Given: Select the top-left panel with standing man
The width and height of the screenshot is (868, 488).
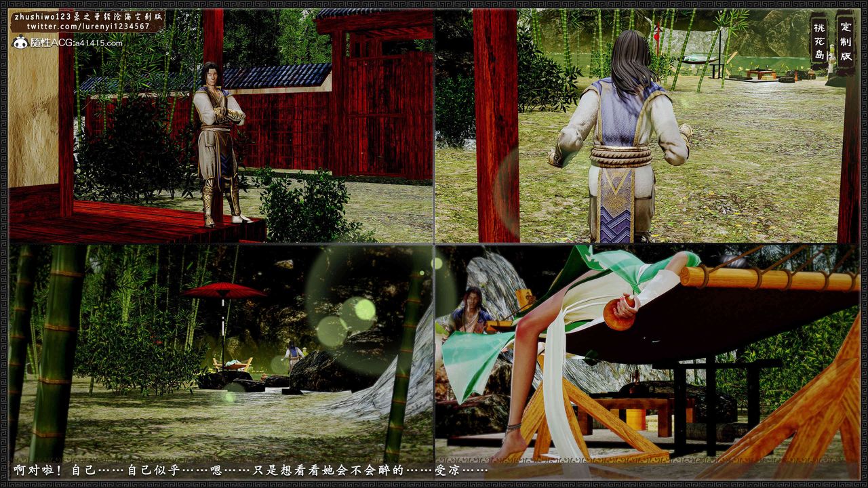Looking at the screenshot, I should [221, 126].
